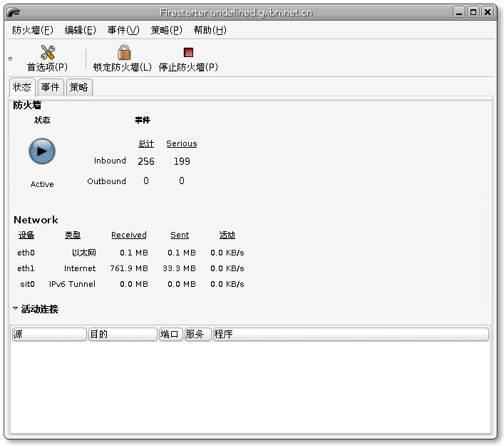
Task: Collapse the 活动连接 expander
Action: coord(16,309)
